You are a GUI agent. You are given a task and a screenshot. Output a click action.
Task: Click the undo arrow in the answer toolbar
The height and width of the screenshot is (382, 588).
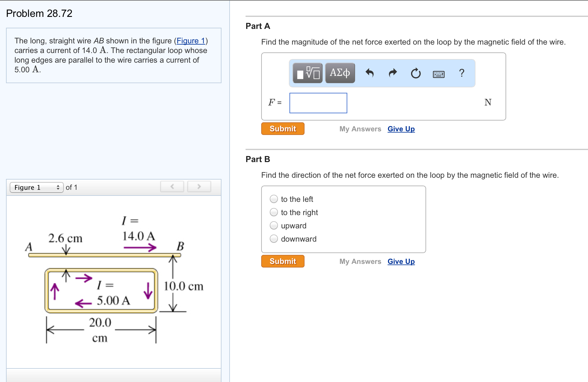(x=370, y=73)
